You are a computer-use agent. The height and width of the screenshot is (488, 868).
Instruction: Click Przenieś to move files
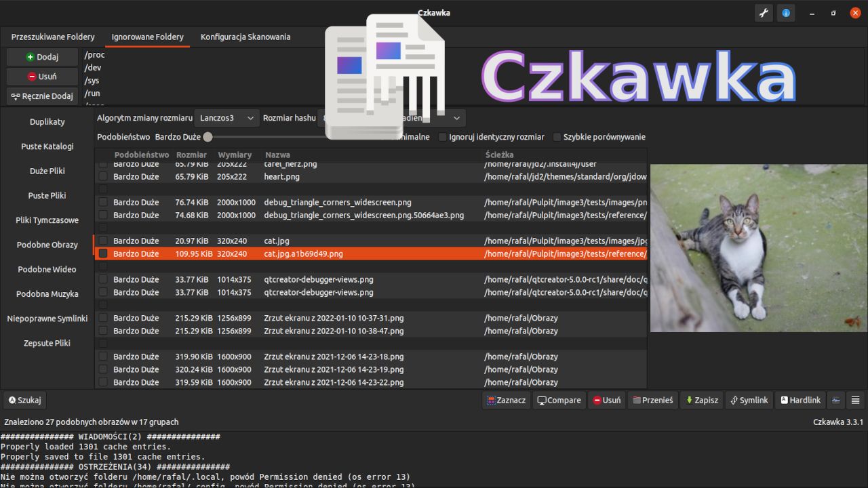tap(652, 400)
